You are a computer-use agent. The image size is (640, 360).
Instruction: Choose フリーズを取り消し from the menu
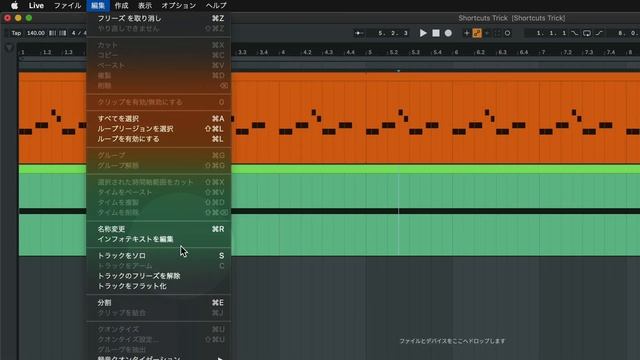coord(159,18)
